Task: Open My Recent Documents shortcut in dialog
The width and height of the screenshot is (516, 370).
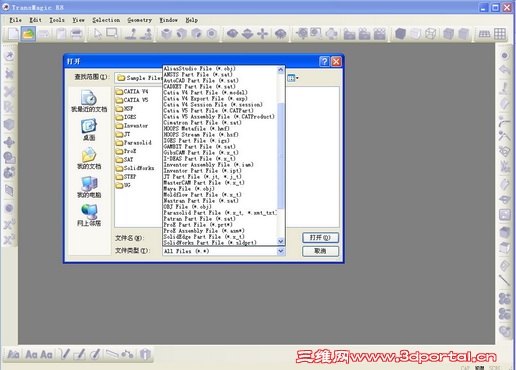Action: click(89, 101)
